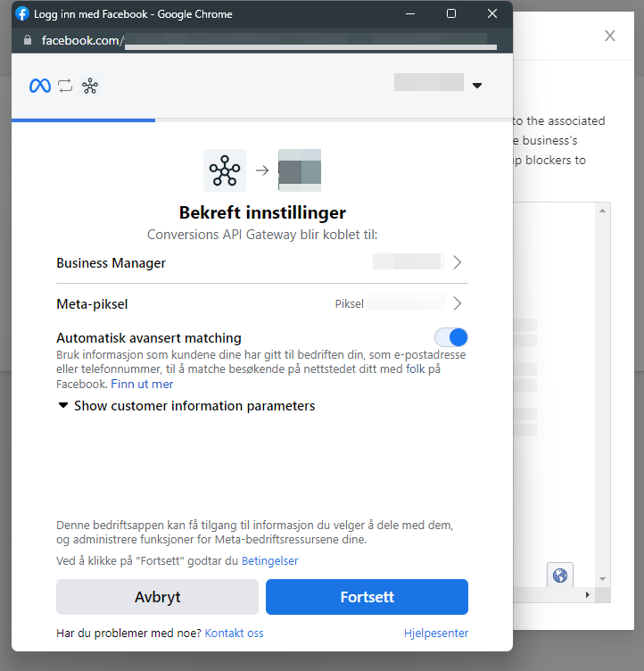Screen dimensions: 644x671
Task: Click the Conversions API Gateway icon in header
Action: (x=90, y=86)
